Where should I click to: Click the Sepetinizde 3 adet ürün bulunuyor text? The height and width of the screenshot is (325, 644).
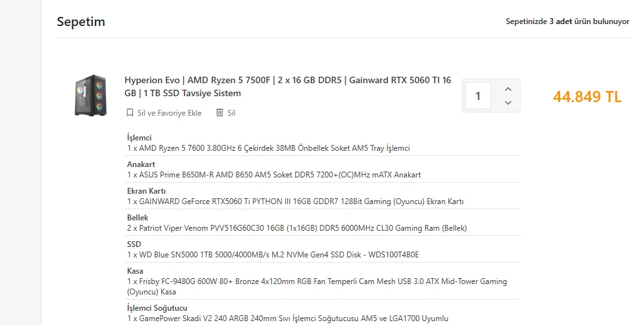pyautogui.click(x=567, y=21)
